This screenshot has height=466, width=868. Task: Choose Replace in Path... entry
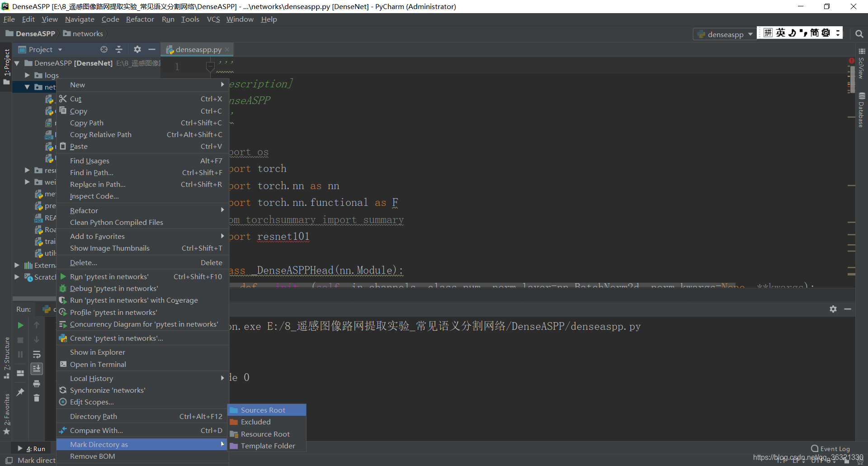coord(142,184)
